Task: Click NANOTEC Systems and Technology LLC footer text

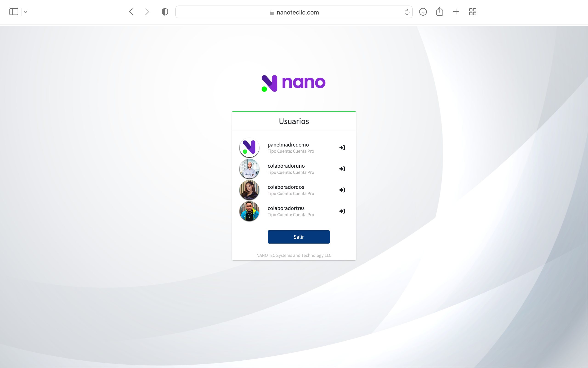Action: (294, 255)
